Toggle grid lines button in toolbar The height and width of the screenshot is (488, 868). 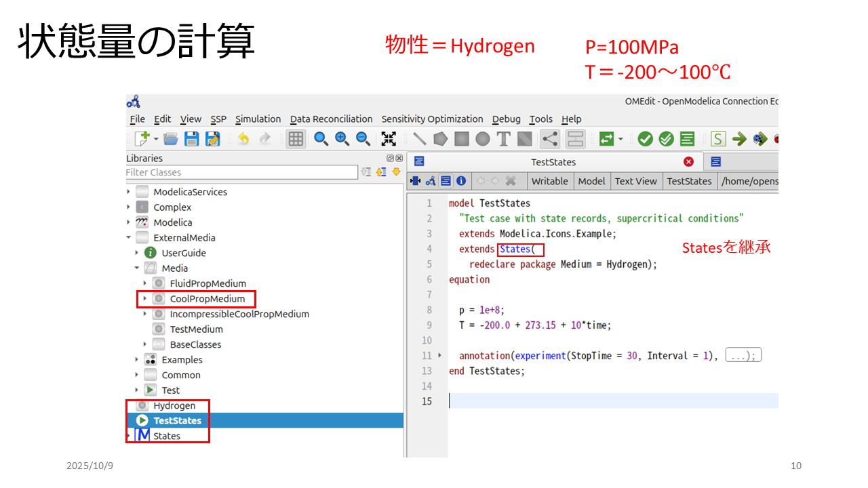[296, 139]
